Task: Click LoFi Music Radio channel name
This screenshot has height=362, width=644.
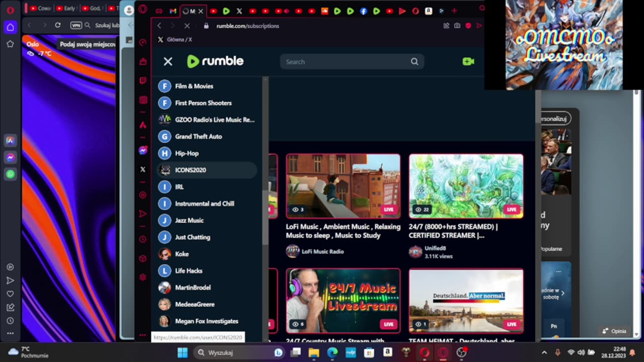Action: click(x=323, y=251)
